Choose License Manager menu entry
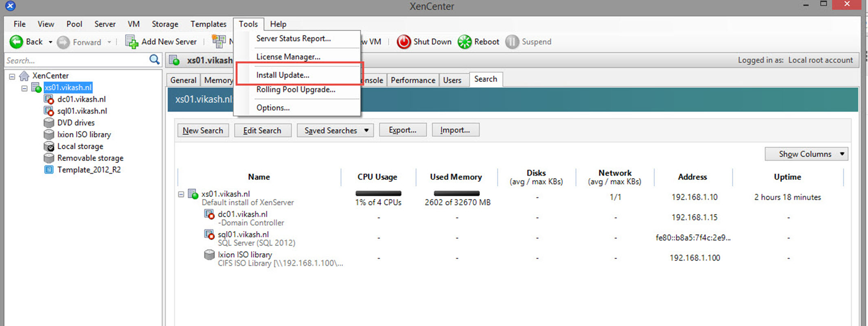The width and height of the screenshot is (868, 326). [298, 57]
